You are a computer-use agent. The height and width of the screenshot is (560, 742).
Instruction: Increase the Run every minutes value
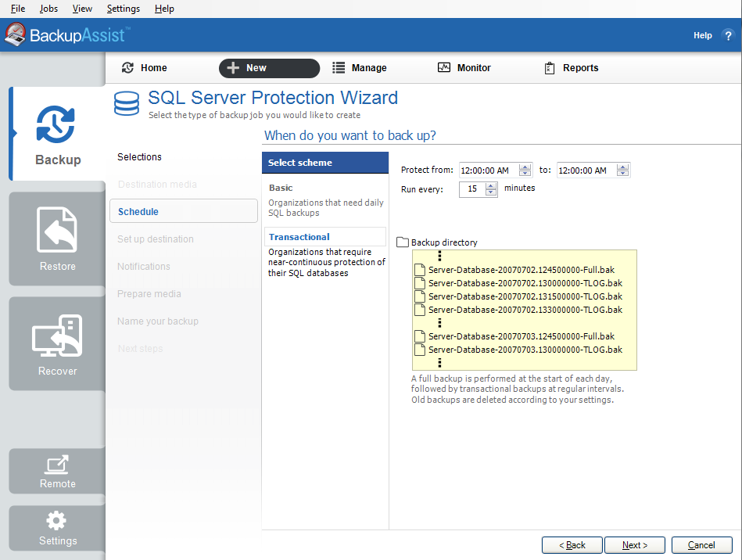click(x=491, y=185)
